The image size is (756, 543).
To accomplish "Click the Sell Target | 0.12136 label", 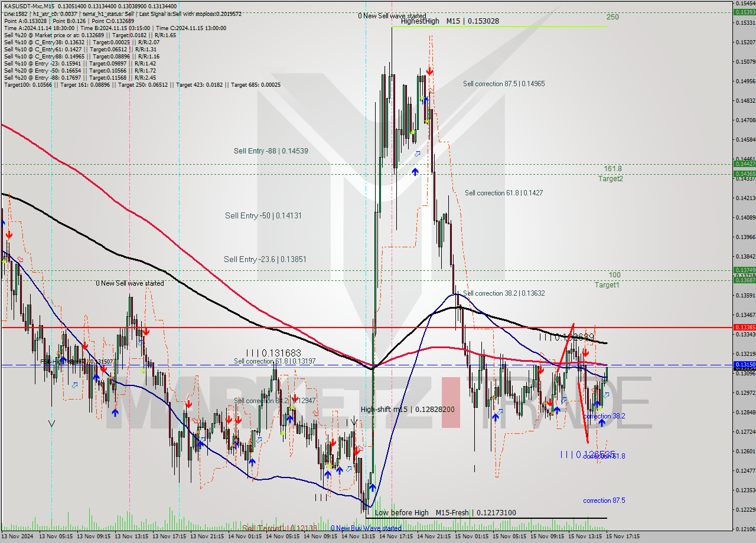I will click(280, 528).
